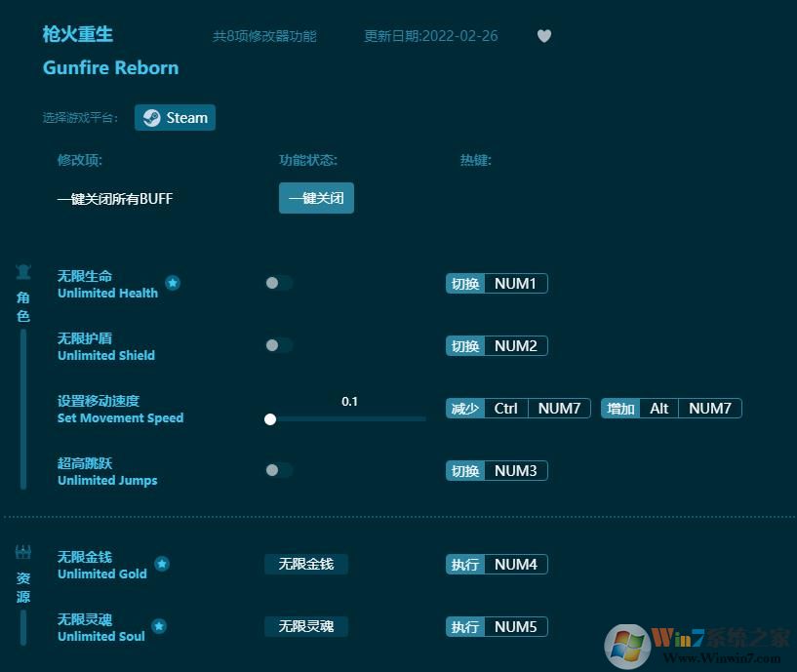Click the movement speed slider handle
This screenshot has height=672, width=797.
click(270, 419)
